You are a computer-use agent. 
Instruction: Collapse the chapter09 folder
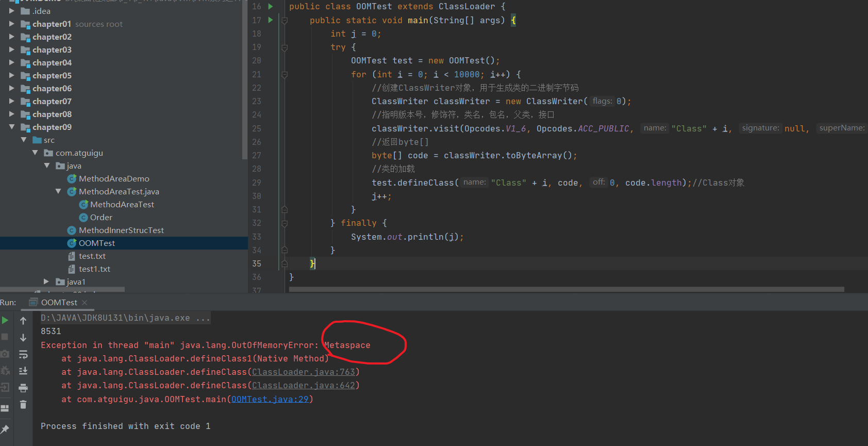point(12,127)
